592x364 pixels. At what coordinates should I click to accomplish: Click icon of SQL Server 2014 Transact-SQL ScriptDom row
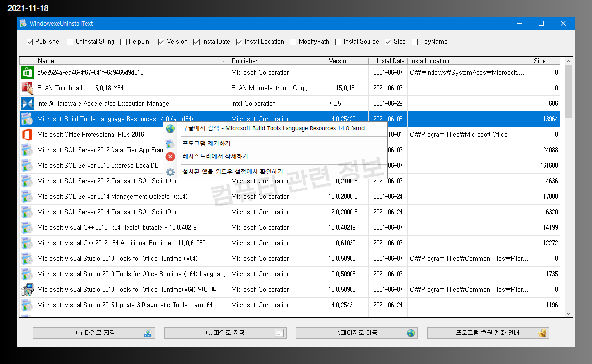pos(27,212)
